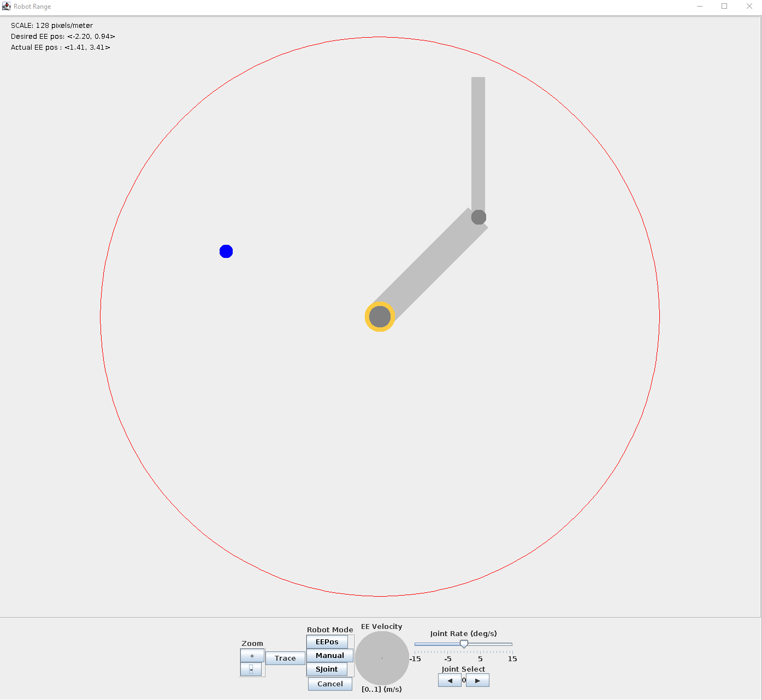Click the joint rate value 15 label
The image size is (762, 700).
point(512,659)
